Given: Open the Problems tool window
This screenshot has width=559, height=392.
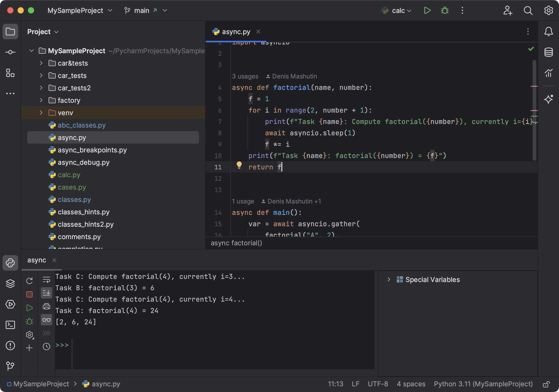Looking at the screenshot, I should [x=10, y=346].
